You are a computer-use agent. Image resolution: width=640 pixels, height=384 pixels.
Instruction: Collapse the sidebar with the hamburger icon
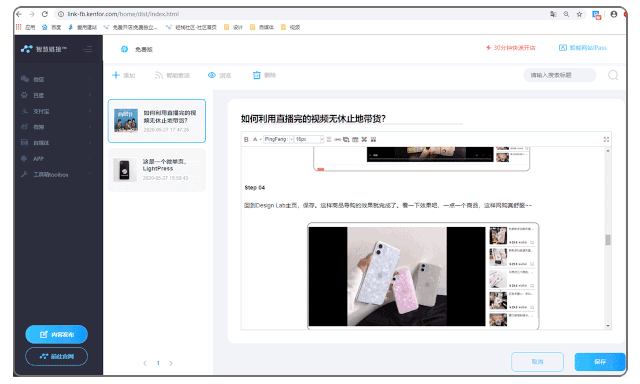[x=88, y=49]
